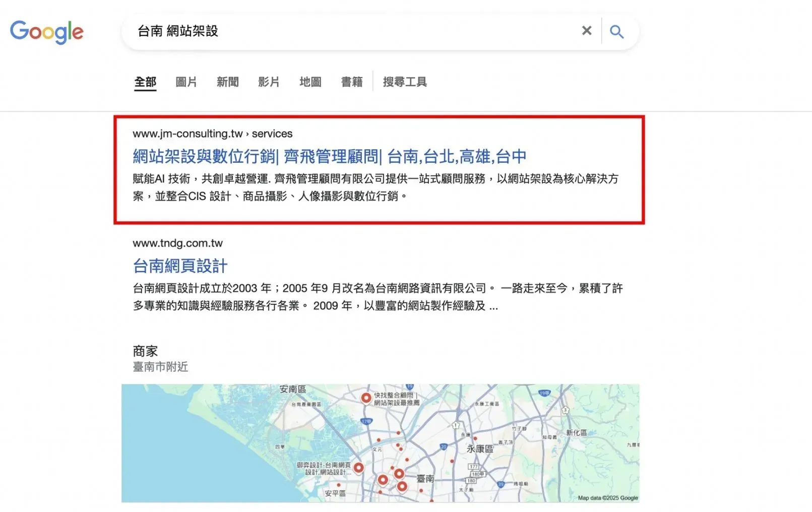Open 搜尋工具 search tools

[x=405, y=82]
